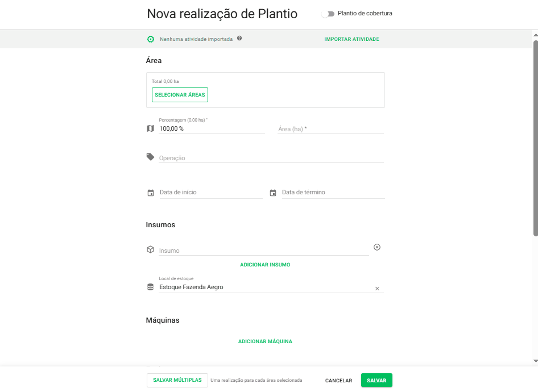
Task: Click SELECIONAR ÁREAS in the Área section
Action: click(x=180, y=94)
